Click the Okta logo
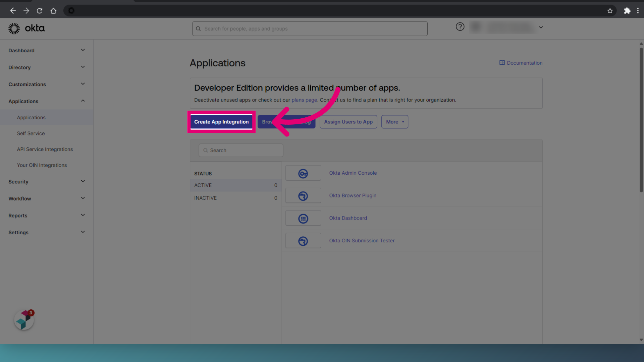 pyautogui.click(x=26, y=28)
